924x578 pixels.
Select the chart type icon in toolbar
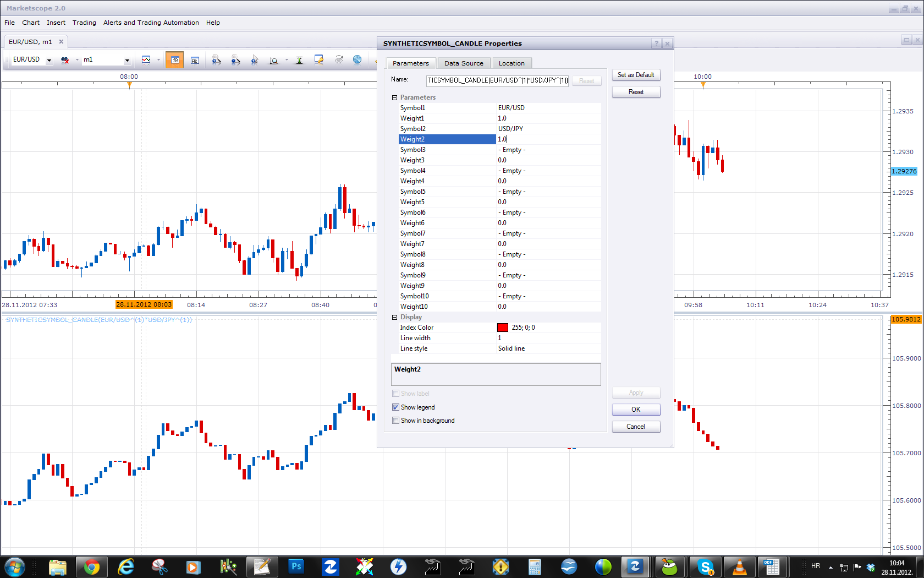pyautogui.click(x=146, y=59)
